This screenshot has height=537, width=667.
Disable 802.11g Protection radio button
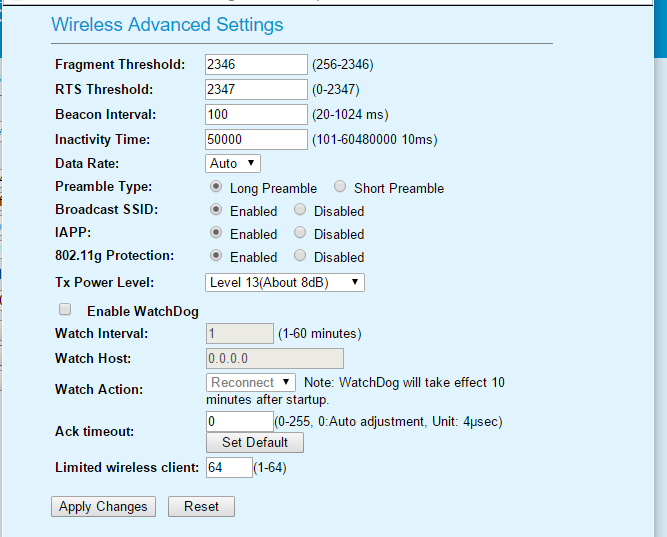point(300,255)
